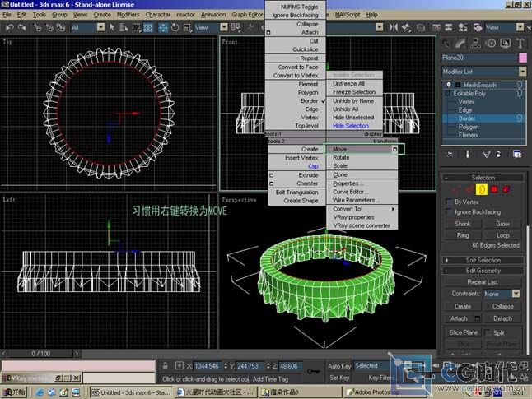Screen dimensions: 532x399
Task: Click the Shrink selection button
Action: coord(463,224)
